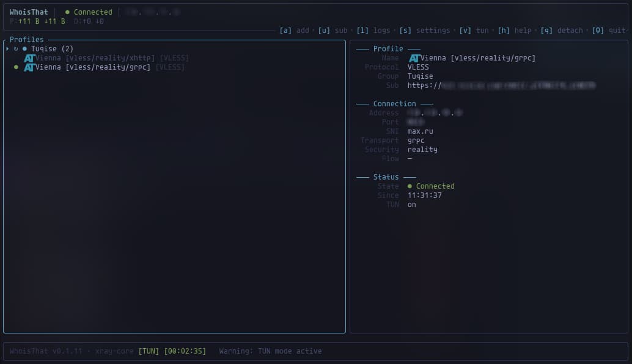Image resolution: width=632 pixels, height=364 pixels.
Task: Click the green active dot beside grpc profile
Action: pos(16,67)
